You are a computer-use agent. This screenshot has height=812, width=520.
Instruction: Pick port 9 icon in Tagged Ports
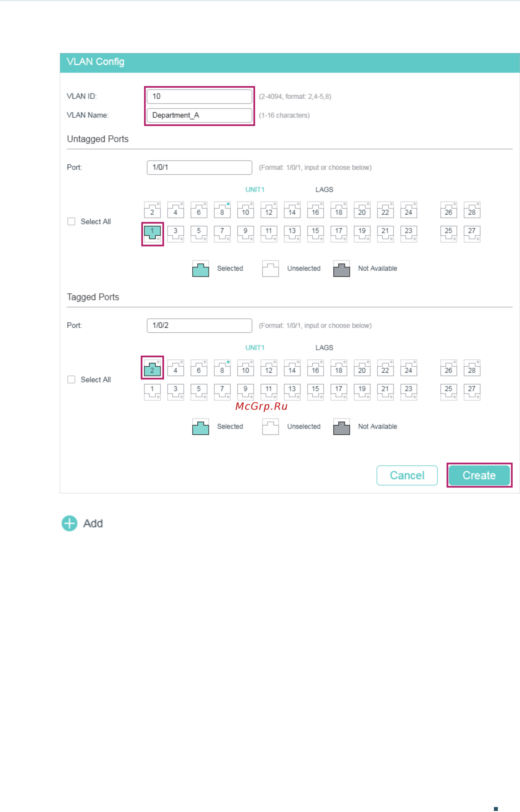245,392
